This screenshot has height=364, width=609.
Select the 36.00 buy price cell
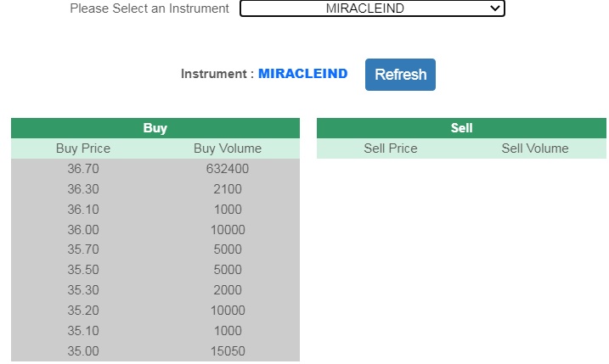pos(83,230)
